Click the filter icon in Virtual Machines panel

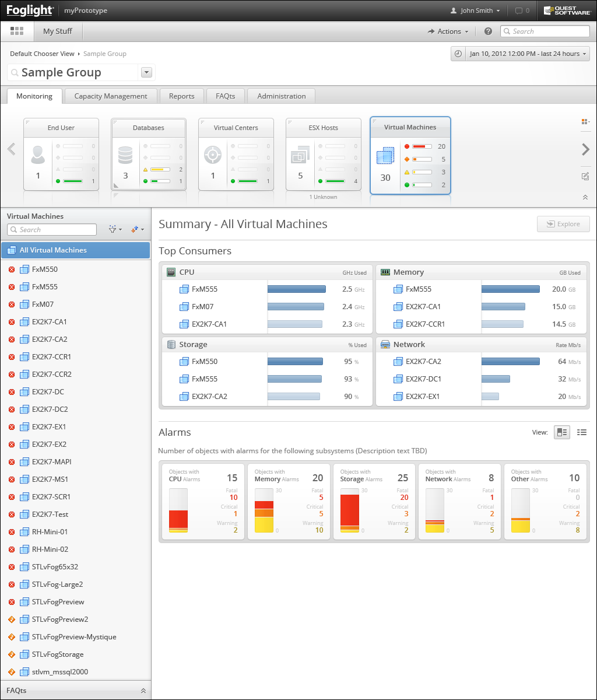[x=115, y=230]
